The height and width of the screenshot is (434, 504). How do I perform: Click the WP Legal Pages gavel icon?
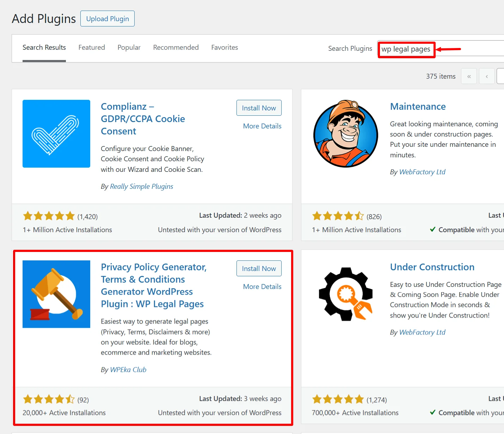point(56,294)
